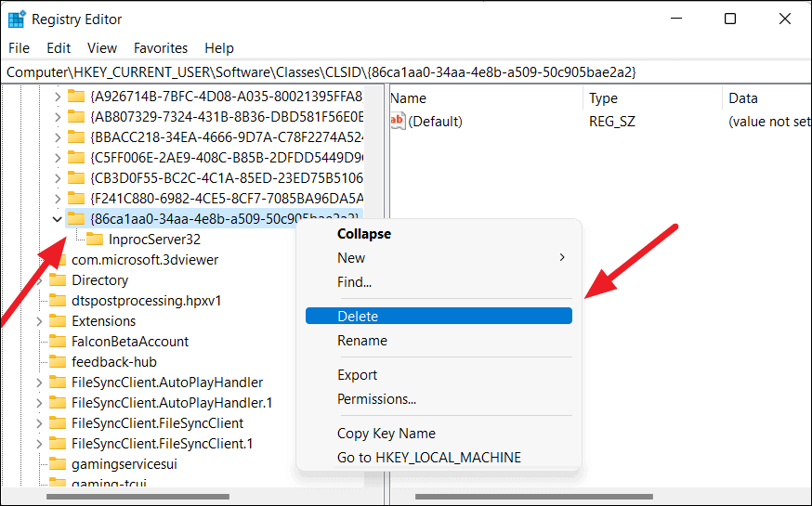The image size is (812, 506).
Task: Select the com.microsoft.3dviewer key
Action: (x=145, y=260)
